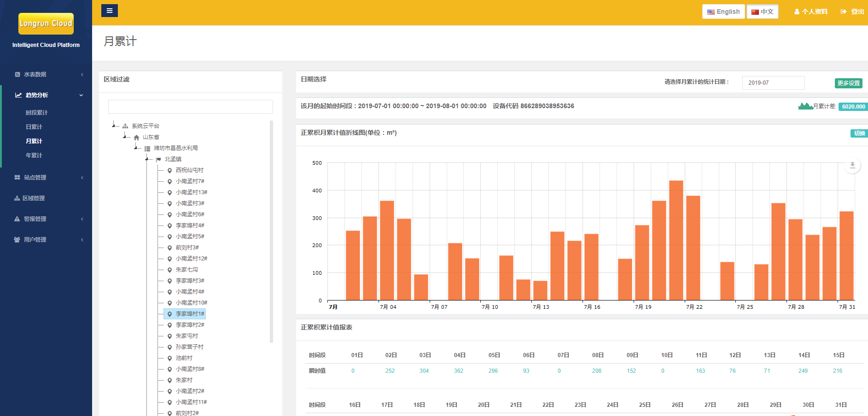This screenshot has width=868, height=416.
Task: Toggle chart view with 切换 button
Action: pyautogui.click(x=859, y=133)
